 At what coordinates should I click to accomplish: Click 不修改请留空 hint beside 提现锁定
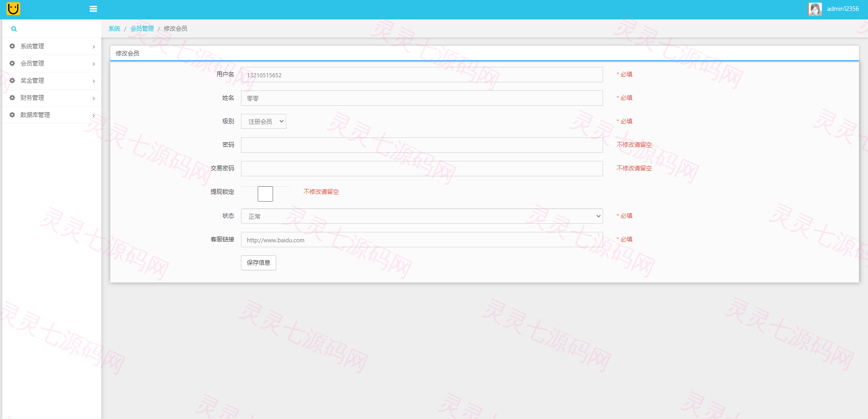[321, 192]
